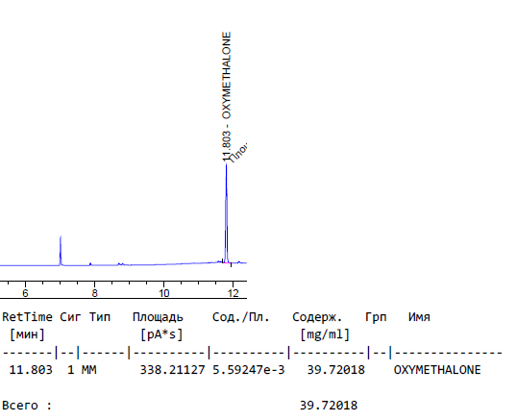Select the axis tick label 6
The width and height of the screenshot is (517, 420).
[25, 293]
